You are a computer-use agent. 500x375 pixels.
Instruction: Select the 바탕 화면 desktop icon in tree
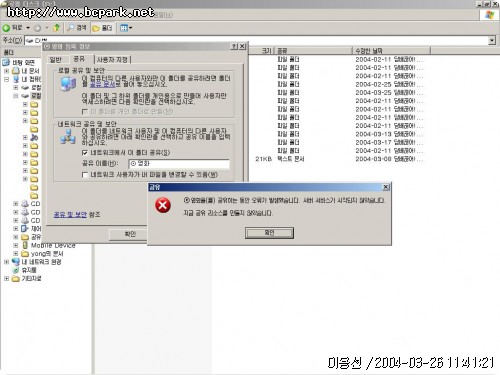(6, 62)
